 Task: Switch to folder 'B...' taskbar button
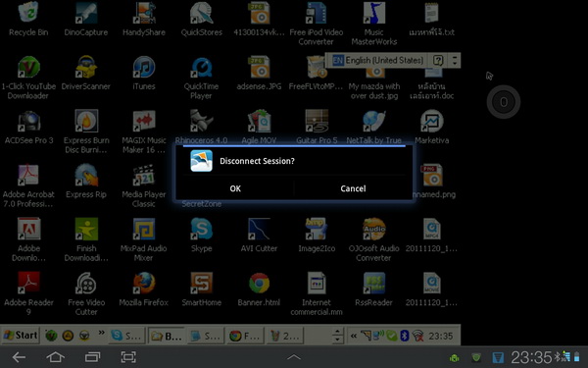tap(167, 336)
